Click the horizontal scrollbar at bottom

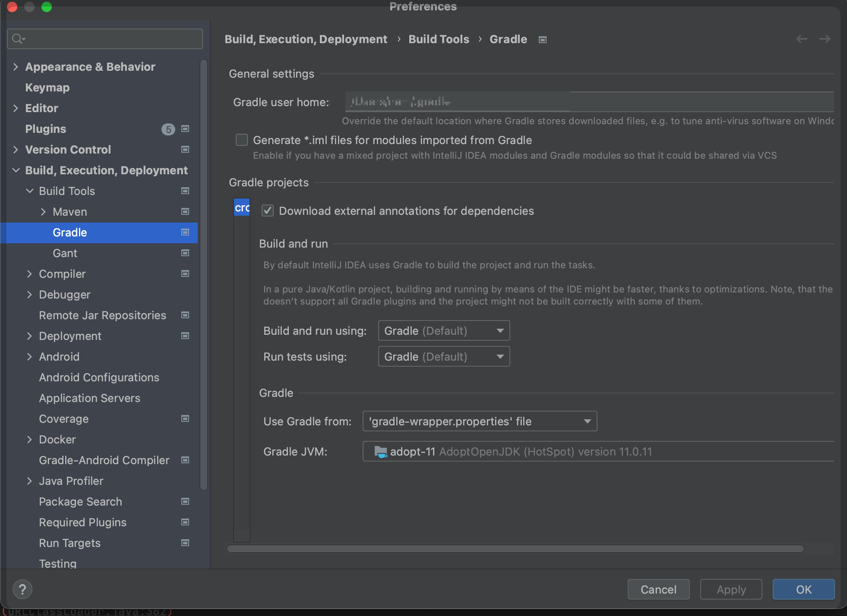(x=515, y=549)
